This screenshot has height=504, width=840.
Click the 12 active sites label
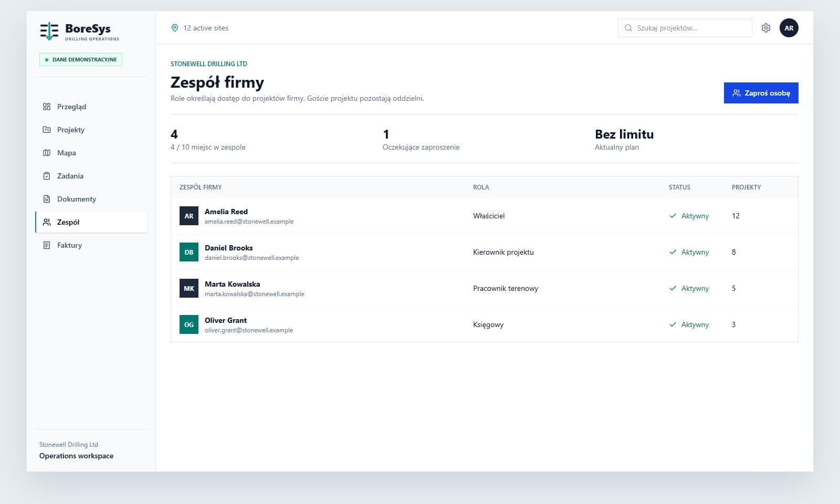[206, 28]
